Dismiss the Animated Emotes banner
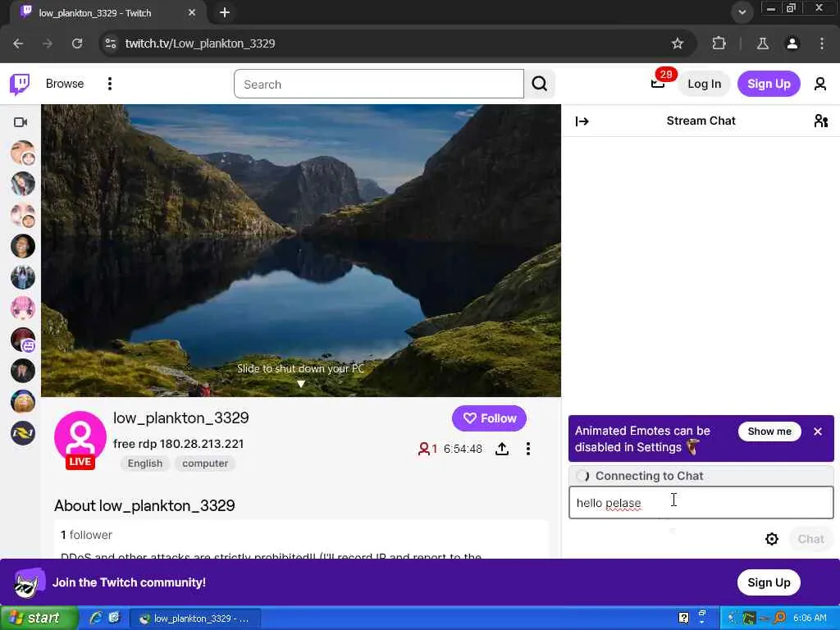The width and height of the screenshot is (840, 630). coord(818,431)
